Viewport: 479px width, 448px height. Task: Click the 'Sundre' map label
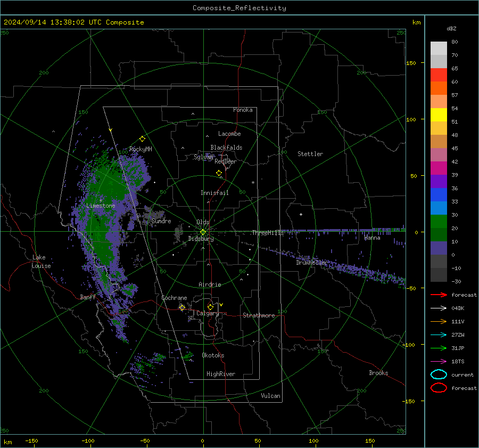pos(161,221)
